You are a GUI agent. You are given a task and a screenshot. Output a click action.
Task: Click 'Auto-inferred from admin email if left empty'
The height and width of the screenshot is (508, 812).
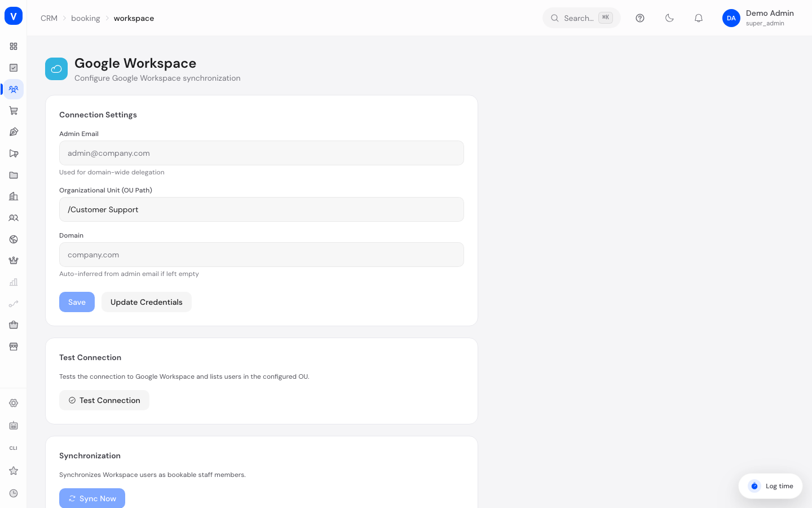pyautogui.click(x=129, y=274)
